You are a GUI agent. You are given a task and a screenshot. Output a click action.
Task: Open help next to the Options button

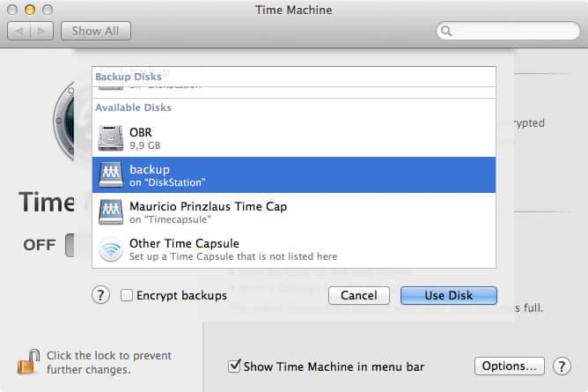[x=562, y=366]
